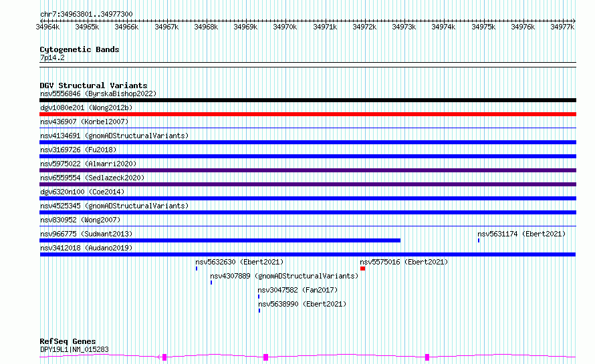Select the shorter blue nsv966775 bar
The image size is (595, 364).
[220, 240]
